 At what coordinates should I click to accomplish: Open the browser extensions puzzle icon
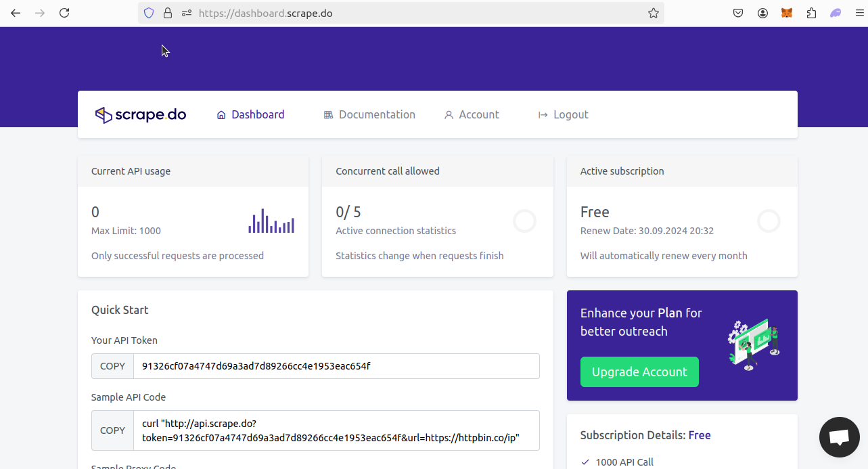(x=811, y=13)
